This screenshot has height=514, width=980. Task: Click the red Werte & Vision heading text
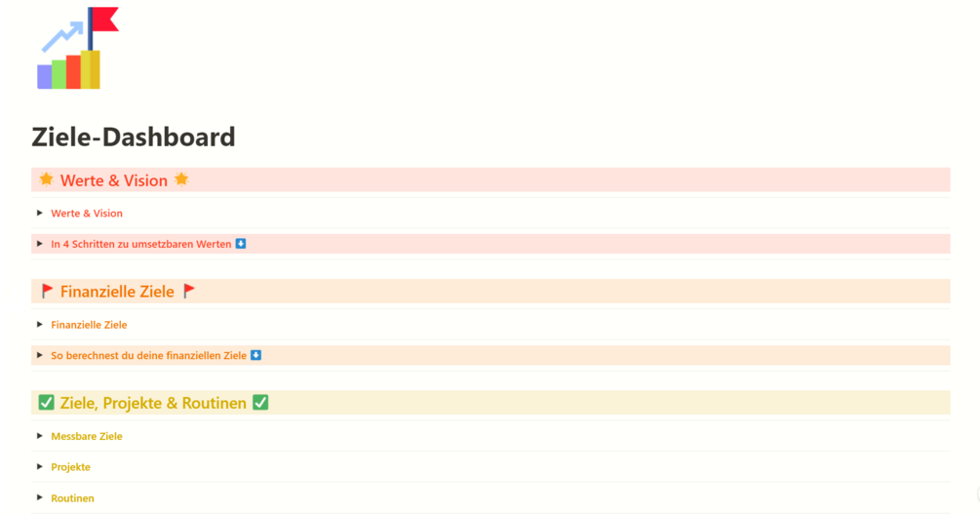tap(113, 180)
